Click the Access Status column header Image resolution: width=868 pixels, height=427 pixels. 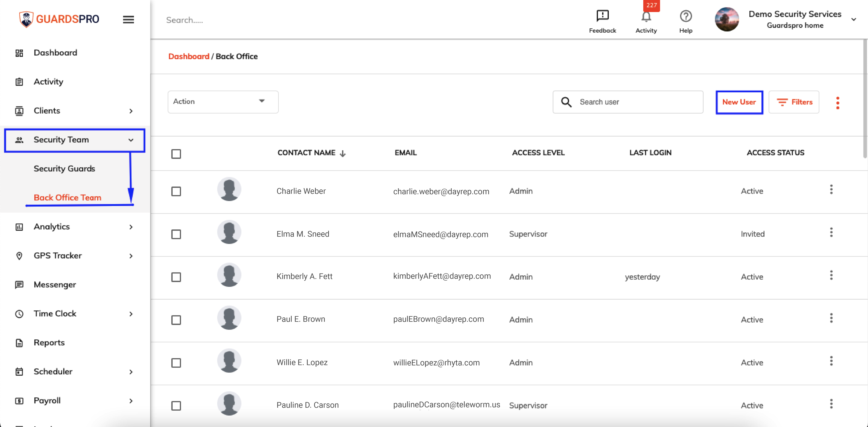[x=775, y=153]
